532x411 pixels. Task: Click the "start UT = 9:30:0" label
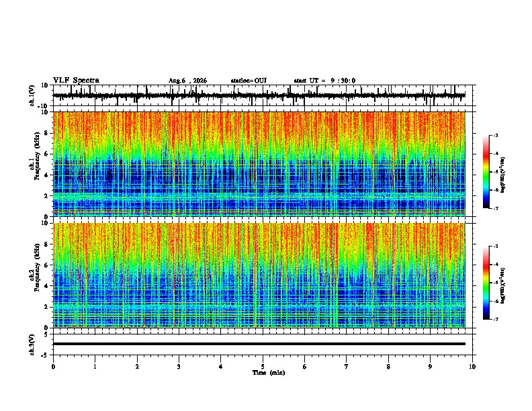(324, 81)
